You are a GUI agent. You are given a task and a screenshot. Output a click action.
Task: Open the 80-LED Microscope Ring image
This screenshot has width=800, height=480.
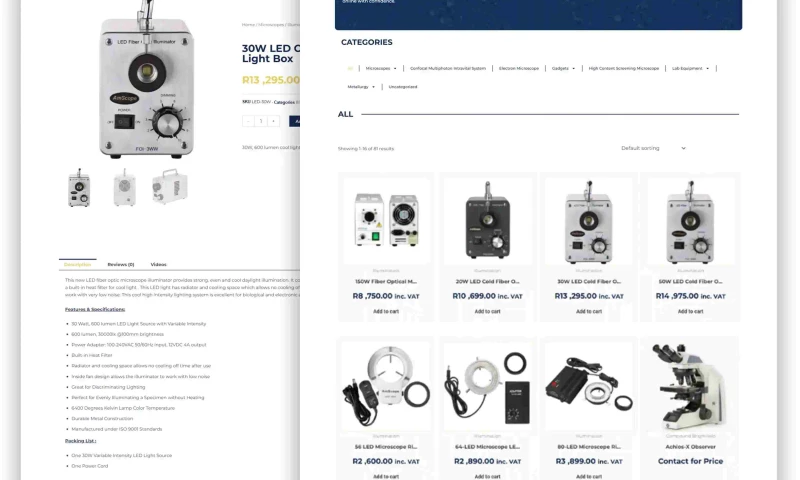pyautogui.click(x=589, y=386)
